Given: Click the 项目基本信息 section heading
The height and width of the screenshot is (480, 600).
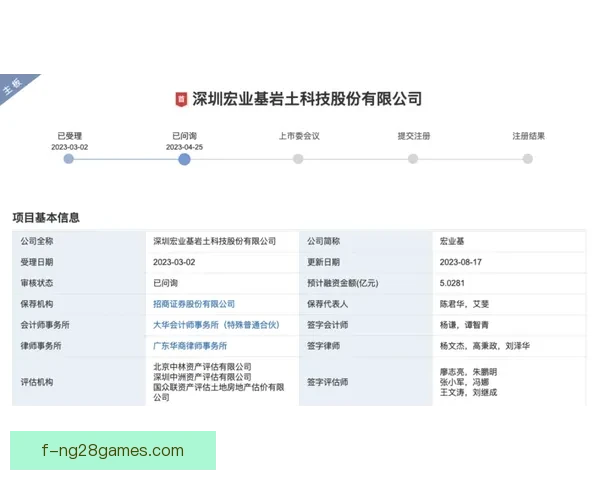Looking at the screenshot, I should 46,218.
